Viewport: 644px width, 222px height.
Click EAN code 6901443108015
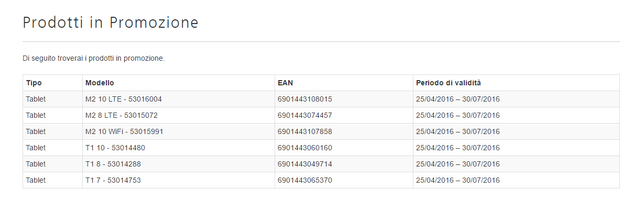[x=305, y=99]
